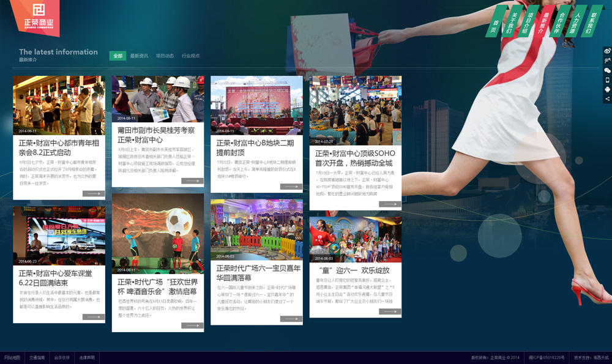Click the Android sidebar icon
This screenshot has width=612, height=364.
pos(607,89)
